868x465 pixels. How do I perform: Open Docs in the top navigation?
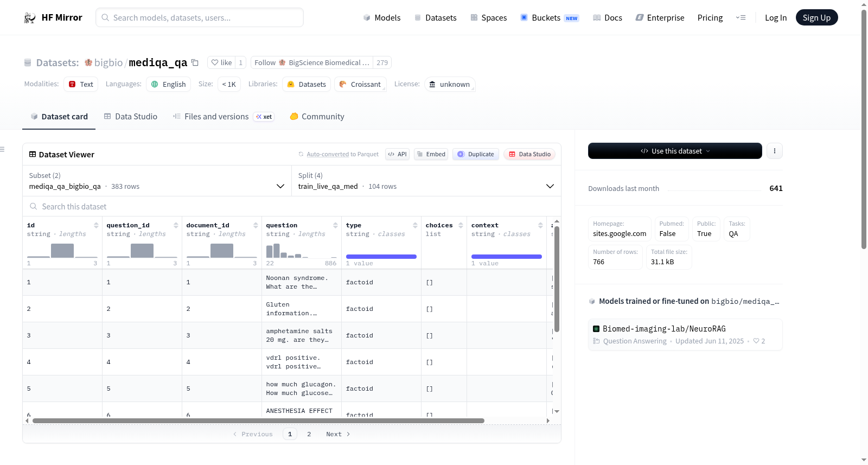[x=608, y=18]
